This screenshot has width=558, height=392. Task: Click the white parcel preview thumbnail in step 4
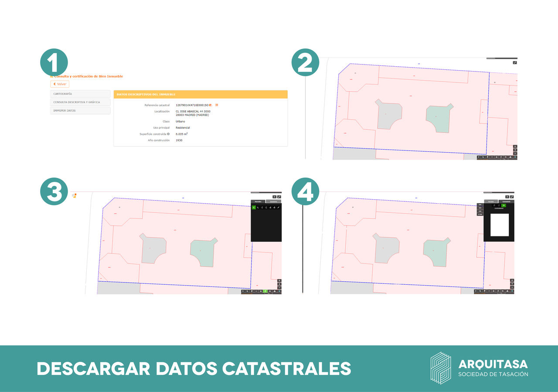pos(500,225)
